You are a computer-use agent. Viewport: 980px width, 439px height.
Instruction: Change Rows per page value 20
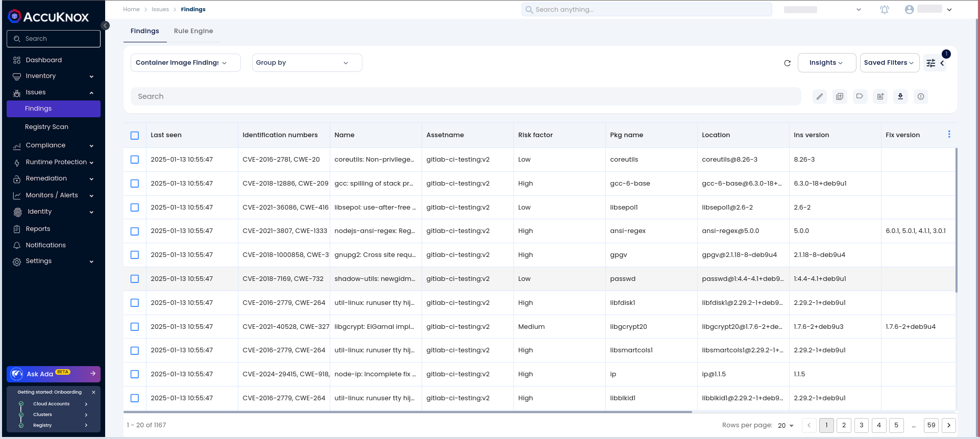[786, 425]
